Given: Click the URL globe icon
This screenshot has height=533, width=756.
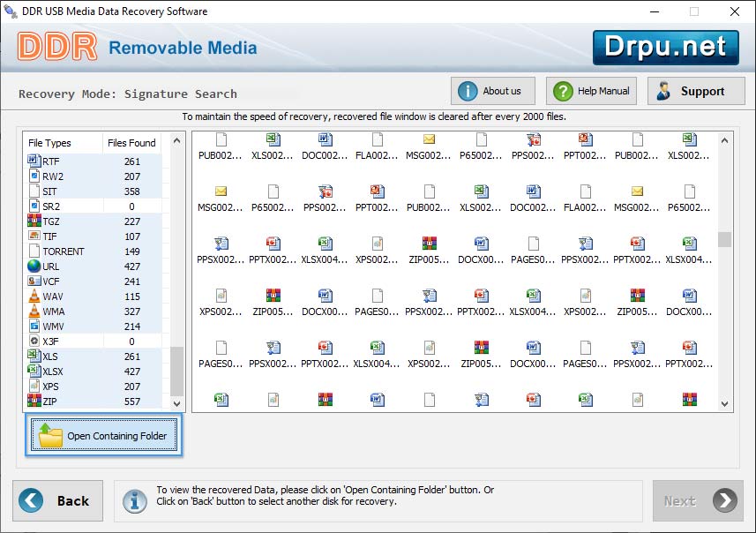Looking at the screenshot, I should pyautogui.click(x=34, y=266).
